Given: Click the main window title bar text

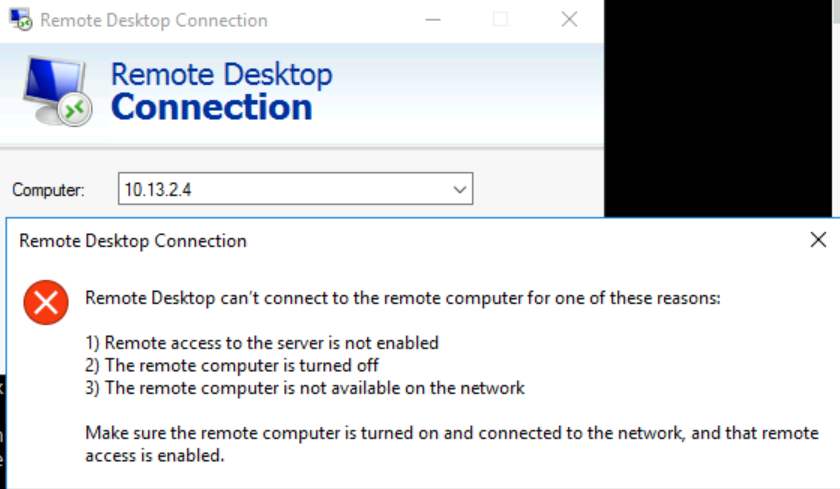Looking at the screenshot, I should click(x=154, y=20).
